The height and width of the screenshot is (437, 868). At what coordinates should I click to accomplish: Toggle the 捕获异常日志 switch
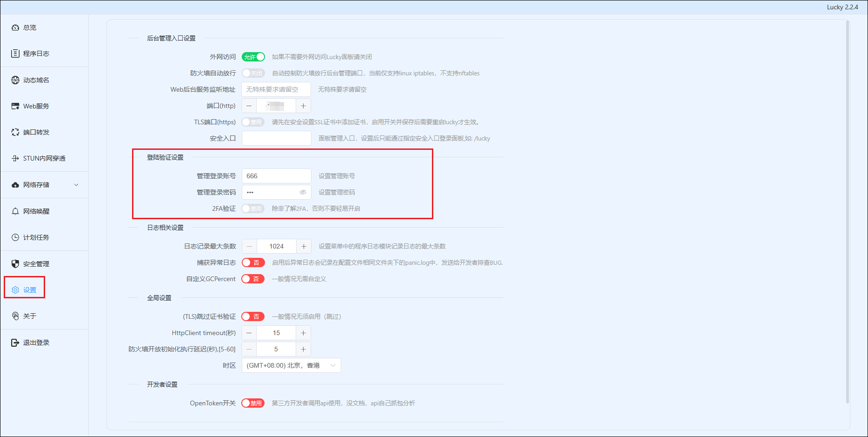253,262
